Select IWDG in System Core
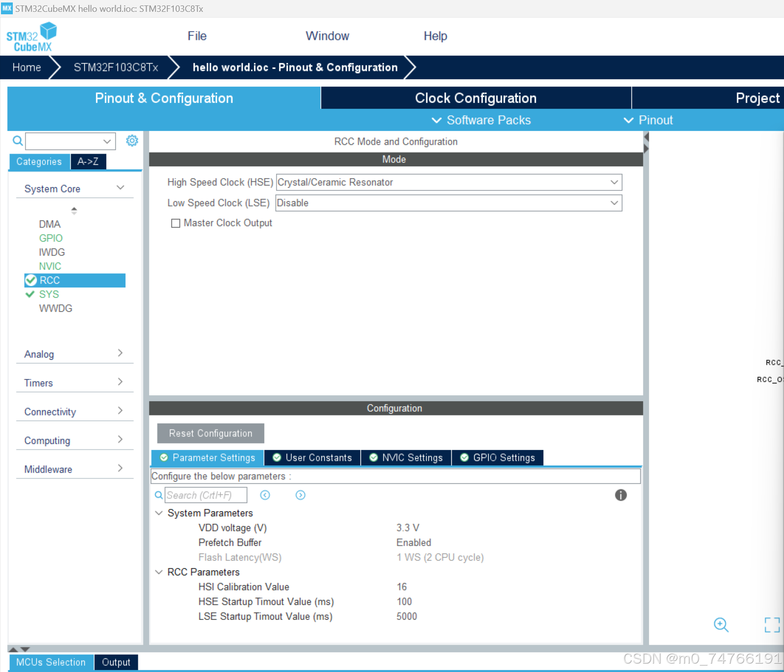 click(52, 252)
